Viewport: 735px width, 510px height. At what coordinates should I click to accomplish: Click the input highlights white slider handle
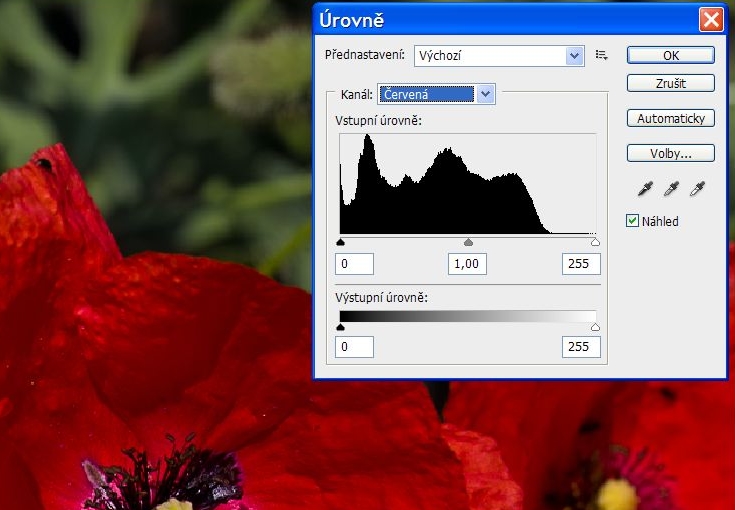tap(595, 242)
